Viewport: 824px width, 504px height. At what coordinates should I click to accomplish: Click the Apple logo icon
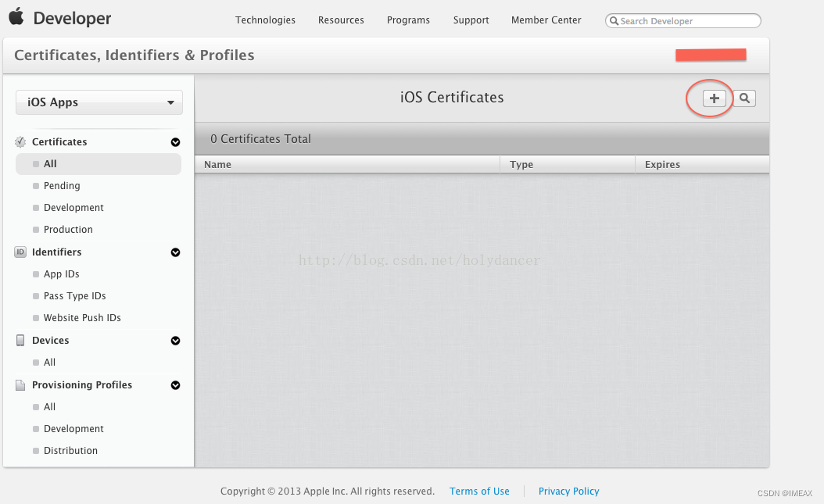point(16,16)
